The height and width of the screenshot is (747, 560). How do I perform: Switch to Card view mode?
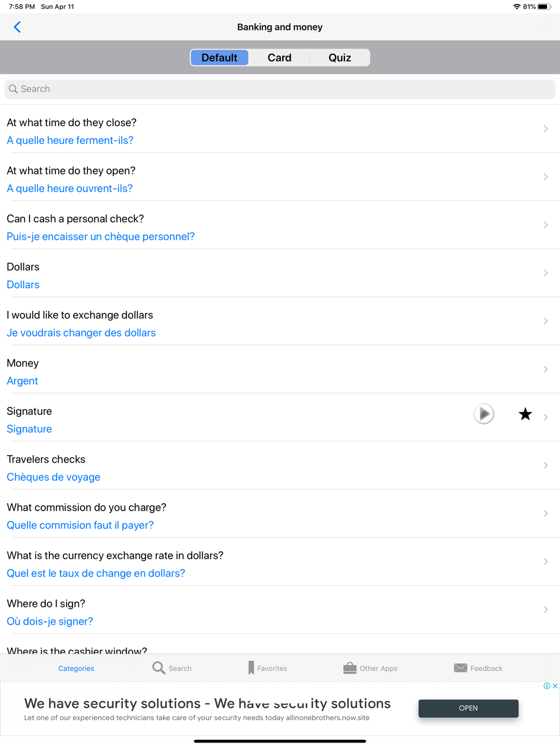(279, 58)
